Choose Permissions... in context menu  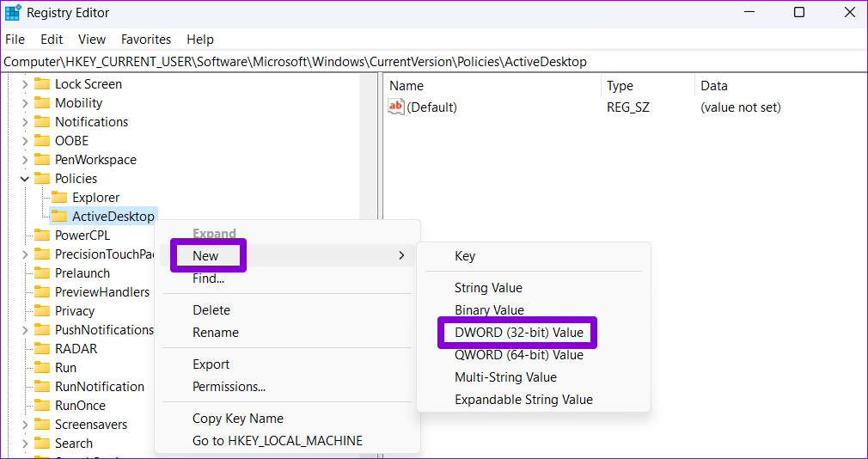229,387
